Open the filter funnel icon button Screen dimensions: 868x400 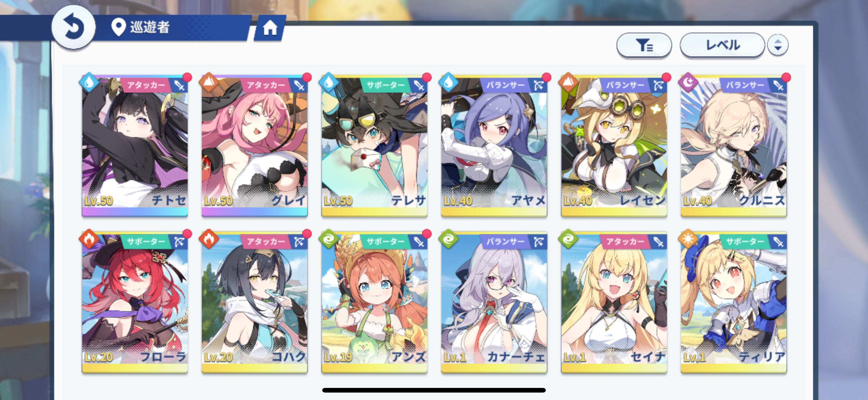pyautogui.click(x=644, y=45)
